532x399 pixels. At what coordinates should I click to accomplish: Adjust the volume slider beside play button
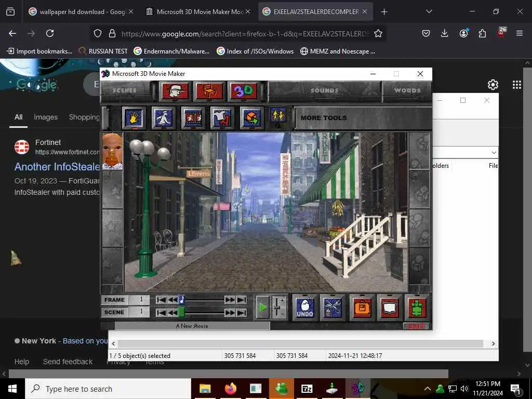[x=279, y=308]
